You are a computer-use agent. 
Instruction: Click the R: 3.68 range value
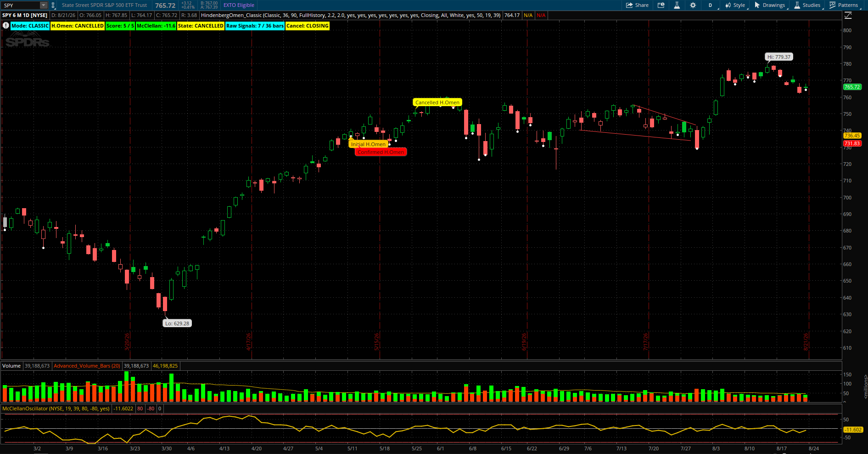pos(189,15)
